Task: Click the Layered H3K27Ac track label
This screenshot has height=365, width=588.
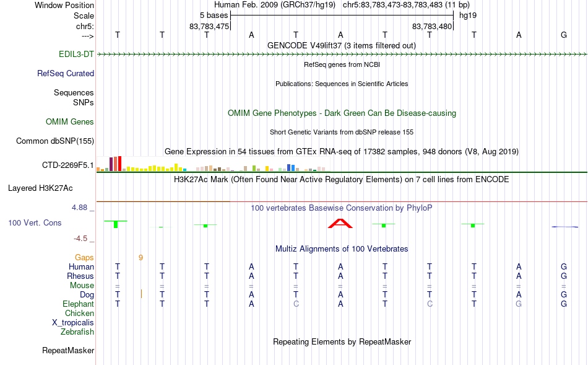Action: coord(40,188)
